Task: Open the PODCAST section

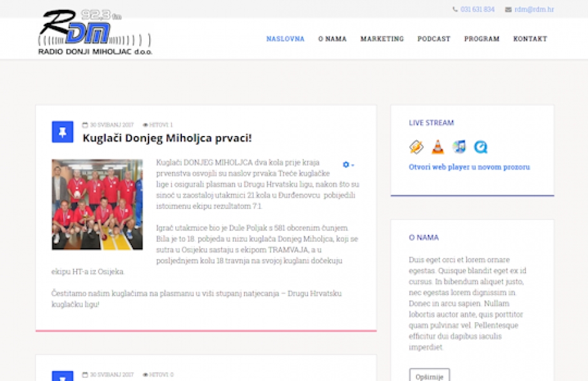Action: click(x=433, y=38)
